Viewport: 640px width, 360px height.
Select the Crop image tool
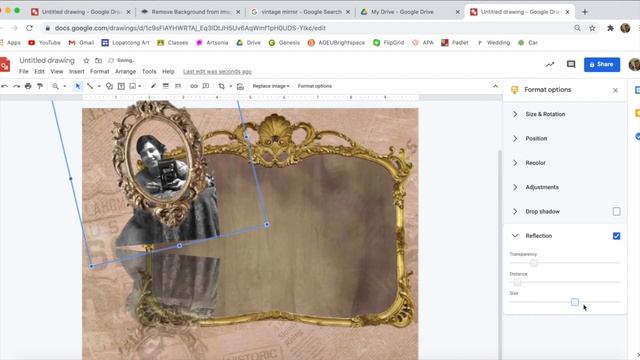click(221, 86)
